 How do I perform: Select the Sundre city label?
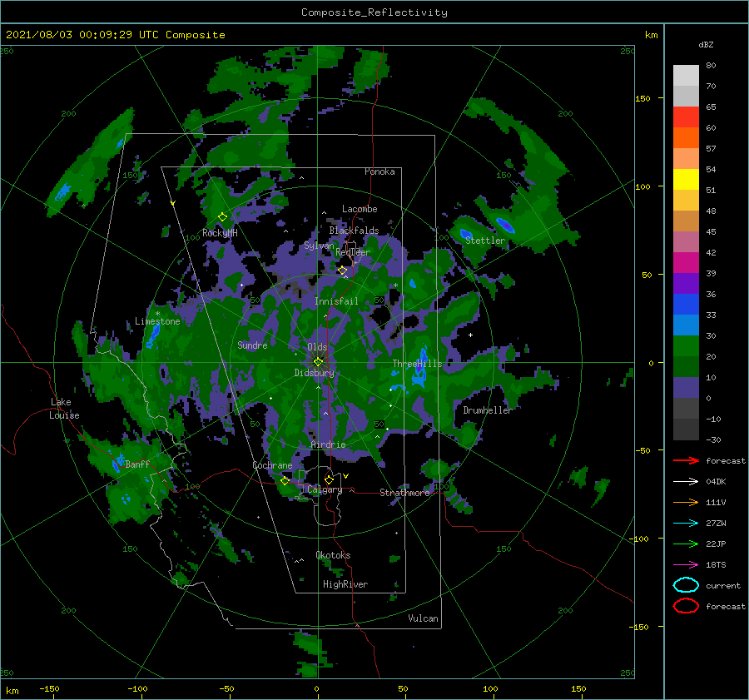click(x=252, y=345)
